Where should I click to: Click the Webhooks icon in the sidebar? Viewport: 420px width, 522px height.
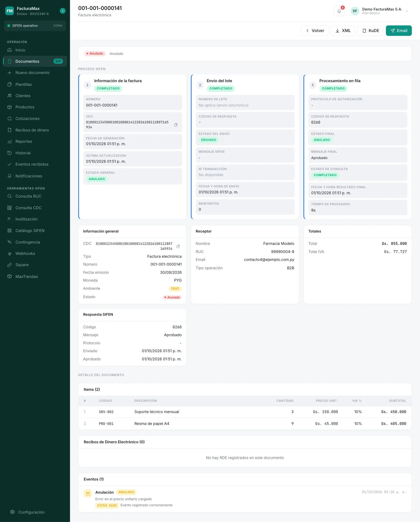click(x=9, y=254)
